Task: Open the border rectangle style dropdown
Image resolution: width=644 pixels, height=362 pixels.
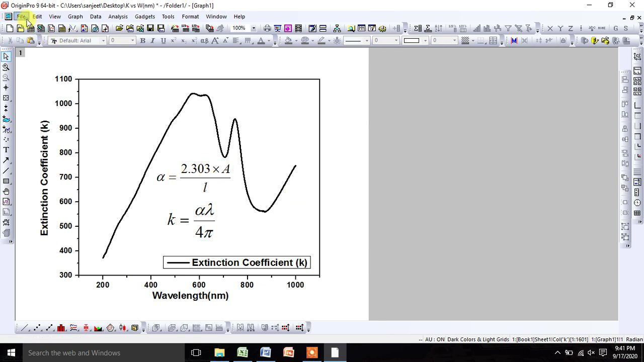Action: [x=425, y=41]
